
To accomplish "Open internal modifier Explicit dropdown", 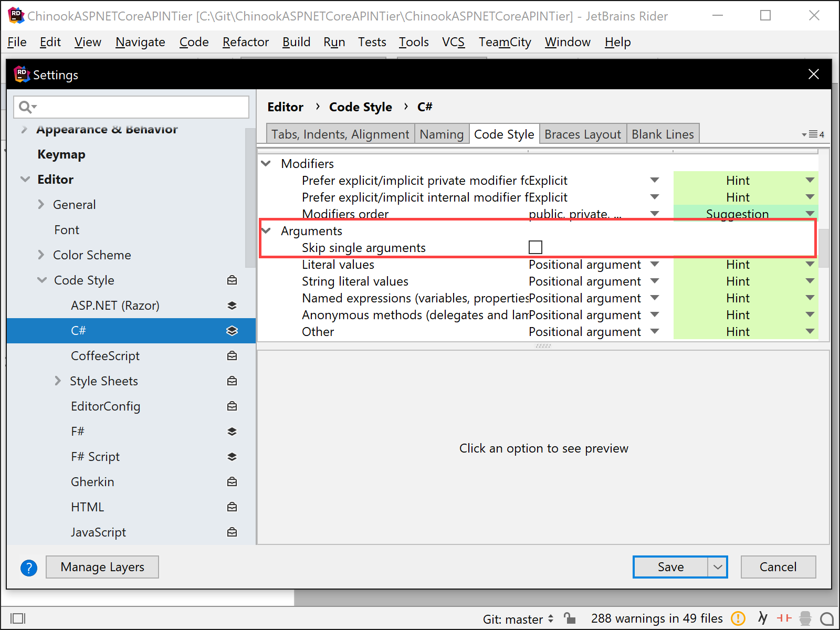I will tap(654, 197).
